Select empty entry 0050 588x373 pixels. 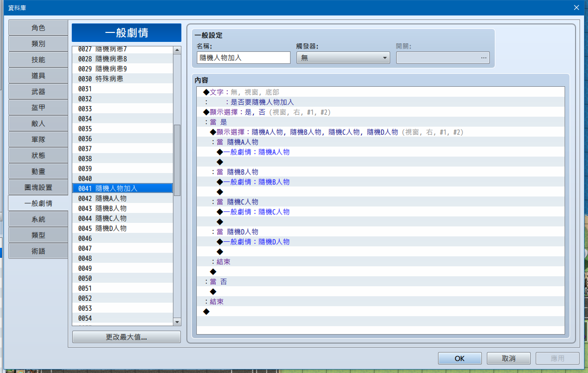point(123,278)
